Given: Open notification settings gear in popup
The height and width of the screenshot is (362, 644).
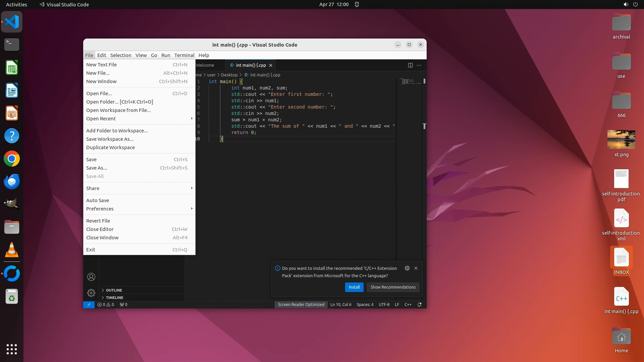Looking at the screenshot, I should tap(407, 268).
